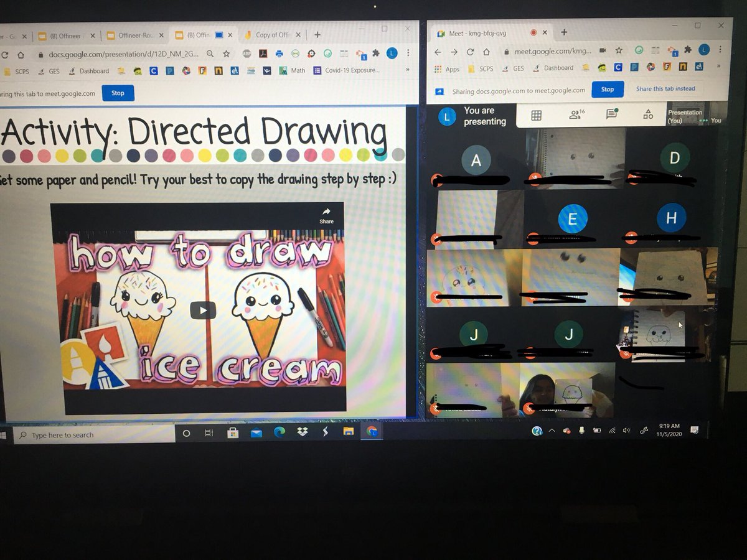The image size is (747, 560).
Task: Stop sharing in the Meet window infobar
Action: point(608,89)
